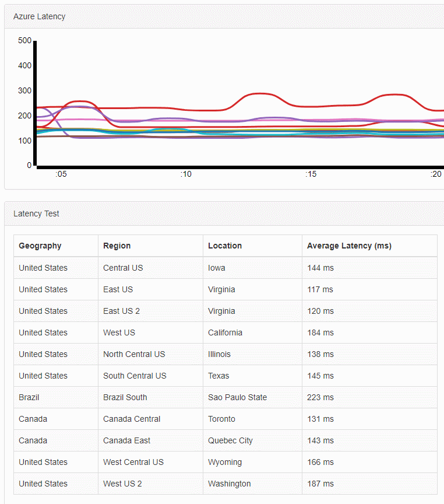This screenshot has height=504, width=444.
Task: Click the 144 ms latency value
Action: point(320,268)
